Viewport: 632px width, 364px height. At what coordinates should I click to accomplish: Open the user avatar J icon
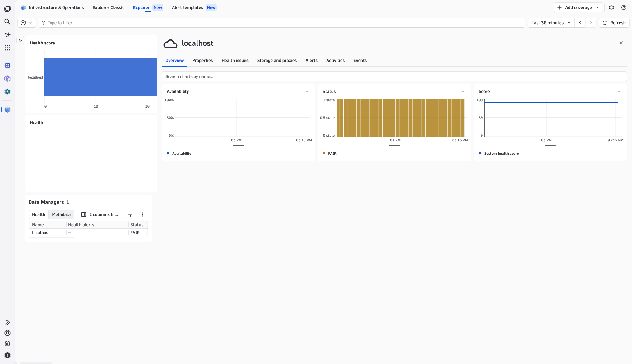pyautogui.click(x=7, y=355)
